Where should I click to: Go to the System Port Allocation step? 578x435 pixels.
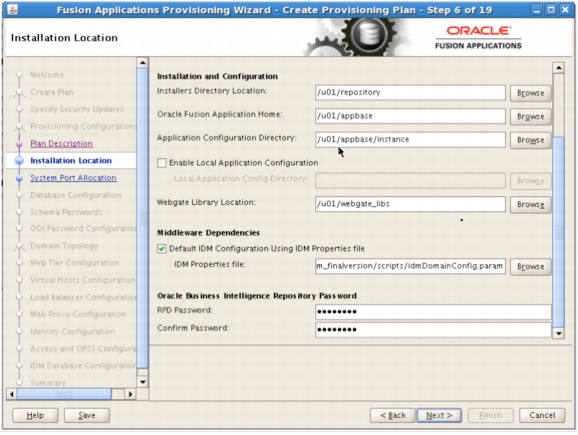click(x=73, y=178)
